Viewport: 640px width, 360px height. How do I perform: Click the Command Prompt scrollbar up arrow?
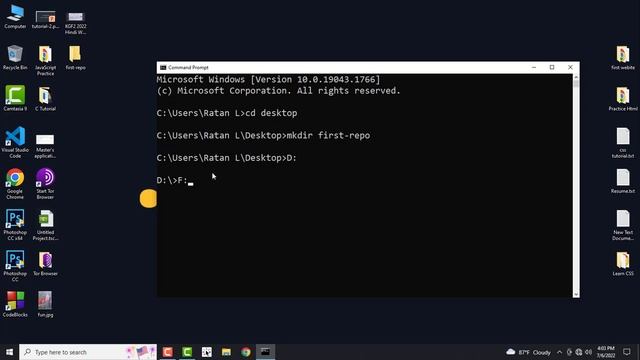pyautogui.click(x=576, y=77)
